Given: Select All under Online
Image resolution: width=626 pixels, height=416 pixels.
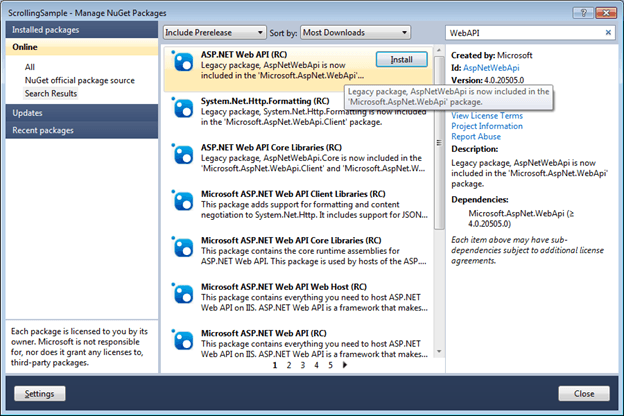Looking at the screenshot, I should 30,67.
